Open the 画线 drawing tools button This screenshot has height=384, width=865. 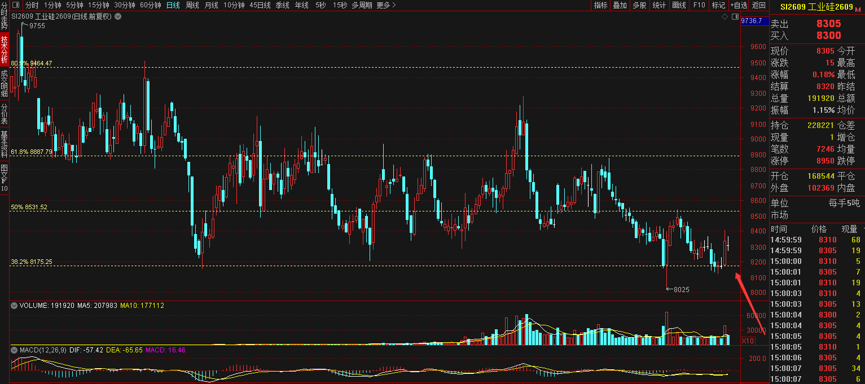679,5
